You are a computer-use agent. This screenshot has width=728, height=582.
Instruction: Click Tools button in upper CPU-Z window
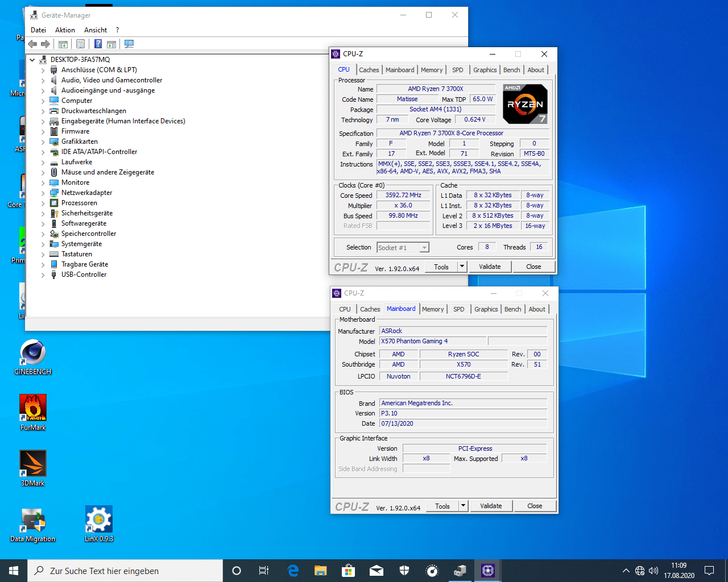[441, 267]
